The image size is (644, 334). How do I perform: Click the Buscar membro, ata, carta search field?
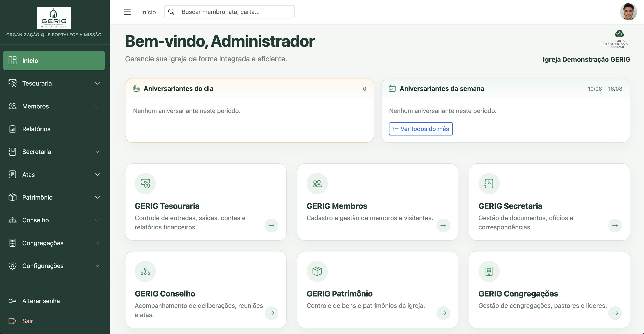(x=236, y=12)
